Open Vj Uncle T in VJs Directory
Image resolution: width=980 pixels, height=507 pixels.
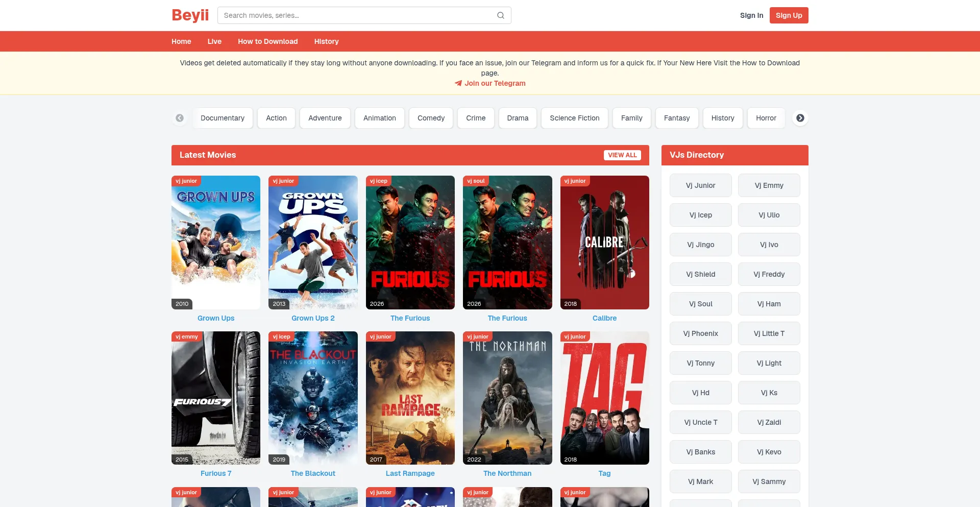[x=701, y=422]
